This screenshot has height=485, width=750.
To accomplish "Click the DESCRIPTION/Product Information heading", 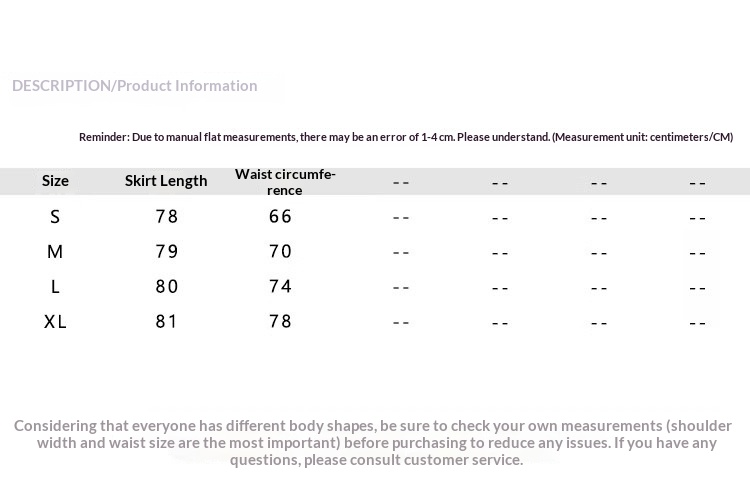I will 135,86.
